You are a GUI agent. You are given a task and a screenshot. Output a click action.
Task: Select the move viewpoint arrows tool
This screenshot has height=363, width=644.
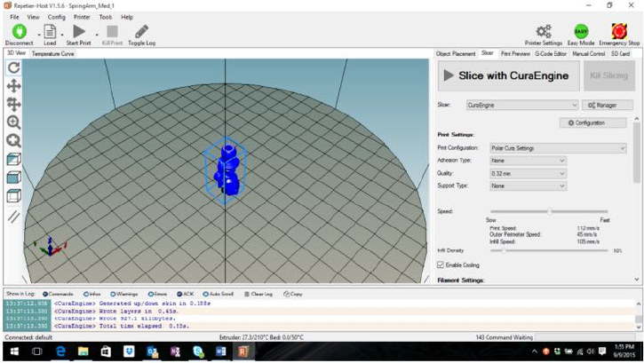[x=13, y=86]
